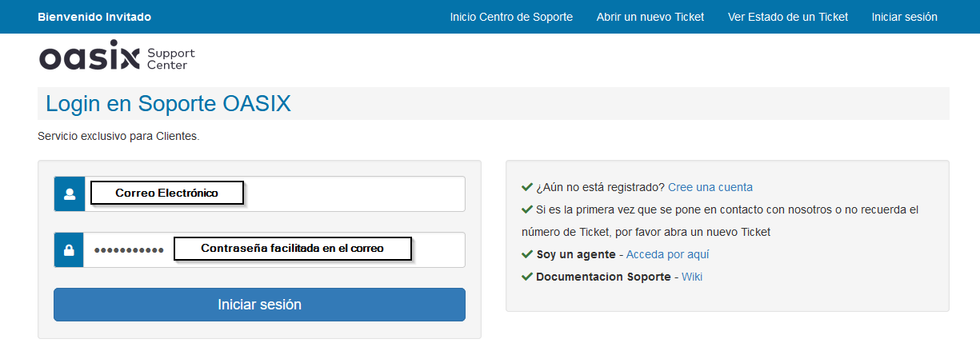Click the checkmark beside "Soy un agente"
Viewport: 980px width, 355px height.
coord(527,254)
